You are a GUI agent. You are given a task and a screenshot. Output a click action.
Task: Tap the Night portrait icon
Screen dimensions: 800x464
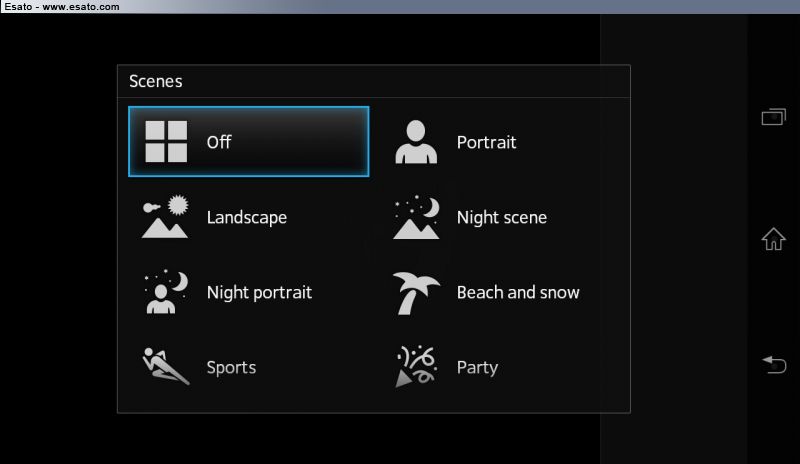[x=166, y=291]
